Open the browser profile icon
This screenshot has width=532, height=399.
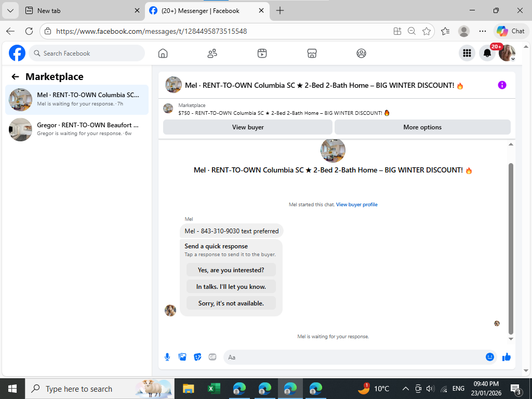click(464, 31)
